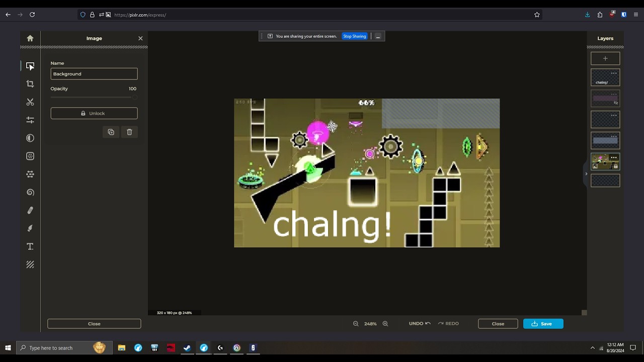Open options of the blue rectangle layer
The image size is (644, 362).
[614, 136]
